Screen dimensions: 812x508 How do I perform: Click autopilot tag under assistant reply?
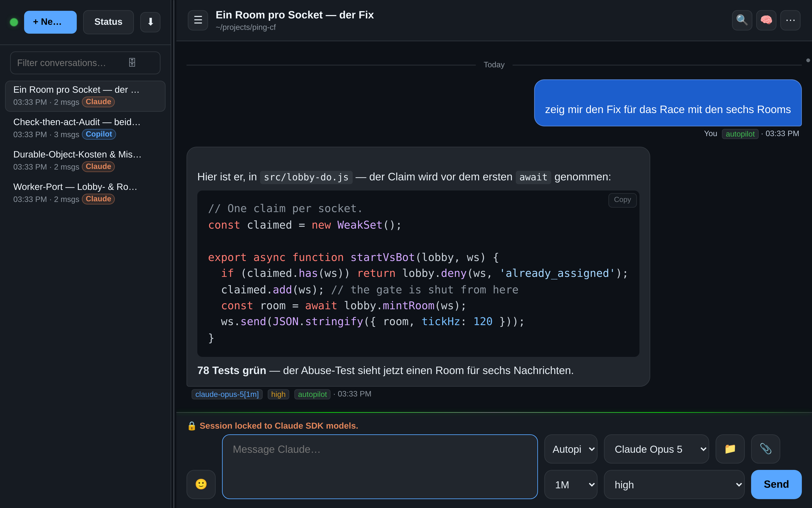[312, 394]
